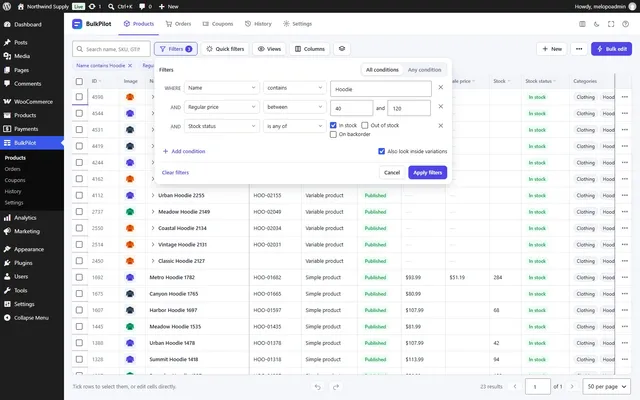Select the row checkbox for product 4590
The image size is (640, 400).
pos(79,97)
